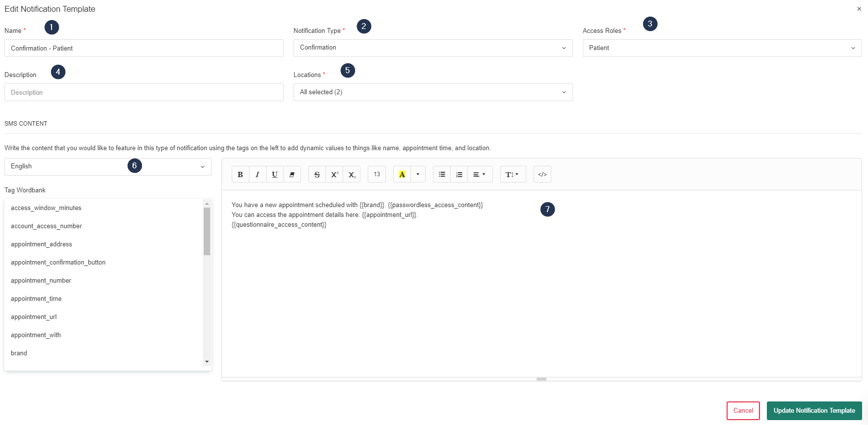Screen dimensions: 868x425
Task: Close the Edit Notification Template dialog
Action: (859, 9)
